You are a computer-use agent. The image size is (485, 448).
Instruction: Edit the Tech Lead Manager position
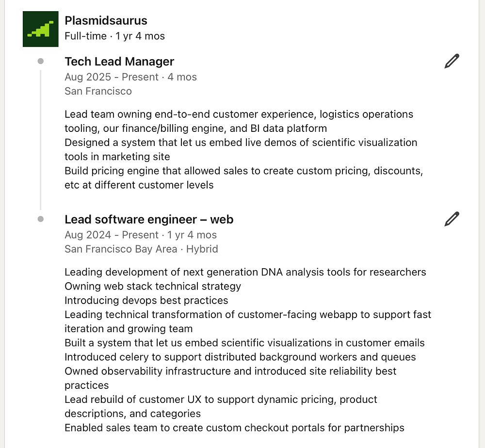452,62
